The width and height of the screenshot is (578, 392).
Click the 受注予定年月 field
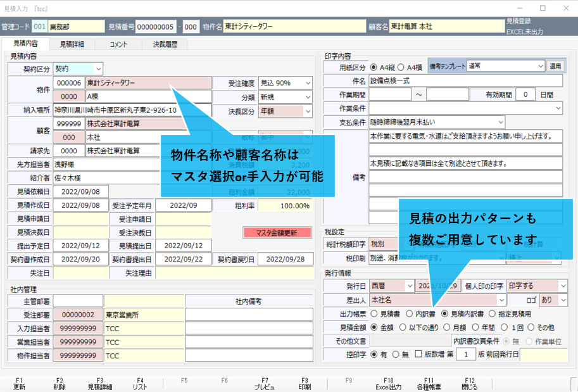click(x=184, y=205)
